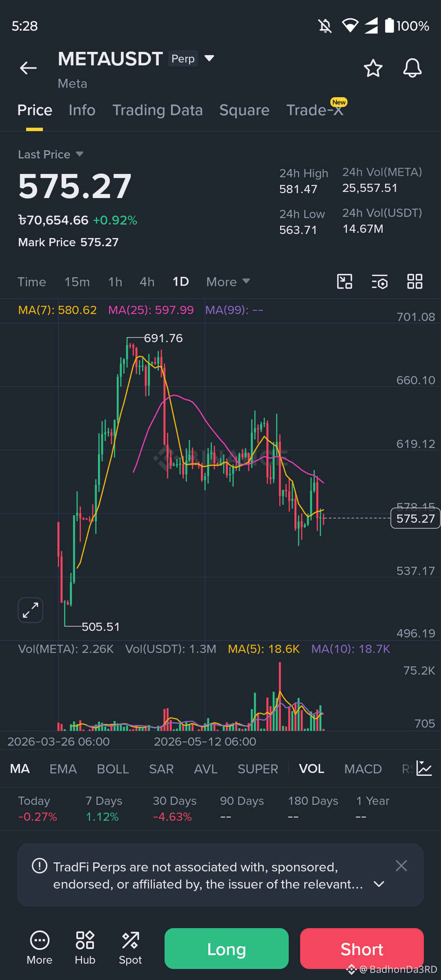Expand chart to fullscreen

coord(31,610)
